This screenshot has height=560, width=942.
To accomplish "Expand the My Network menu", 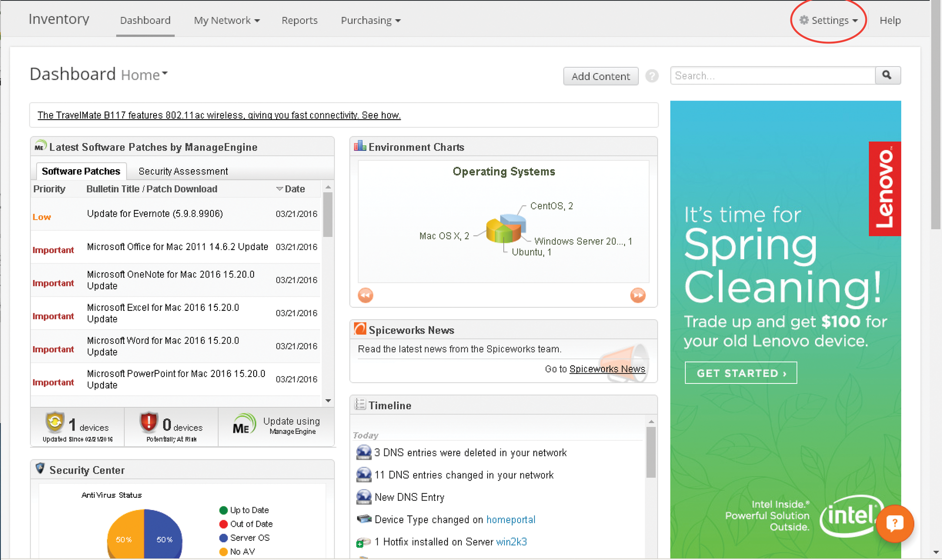I will pos(226,21).
